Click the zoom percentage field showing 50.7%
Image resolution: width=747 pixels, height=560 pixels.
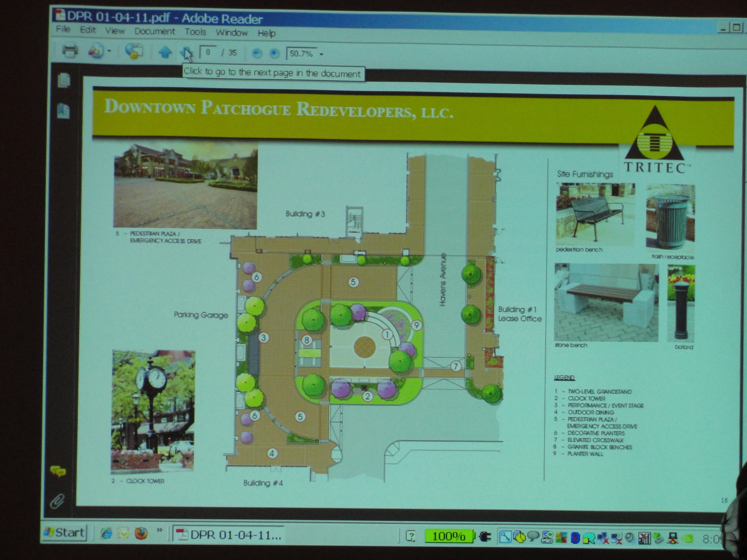coord(302,54)
